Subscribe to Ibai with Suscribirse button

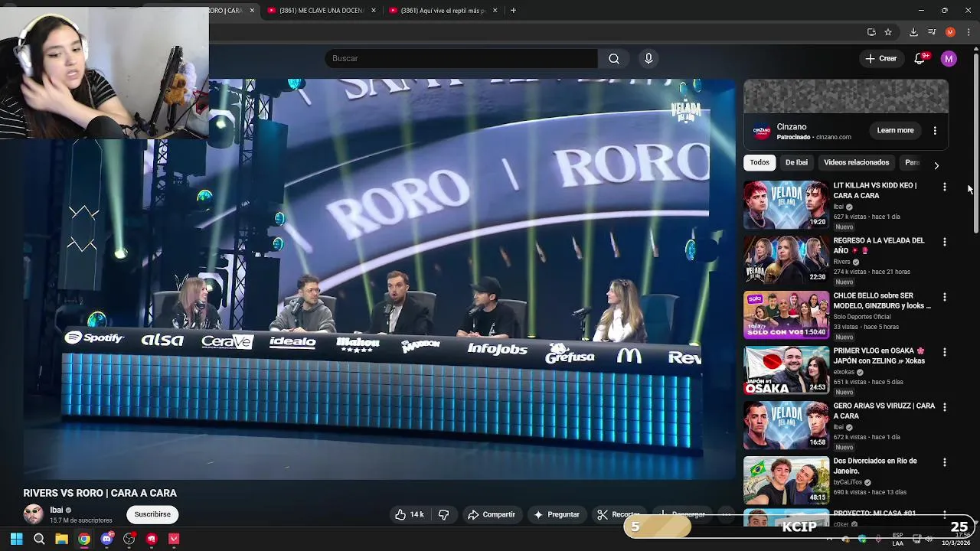point(152,514)
